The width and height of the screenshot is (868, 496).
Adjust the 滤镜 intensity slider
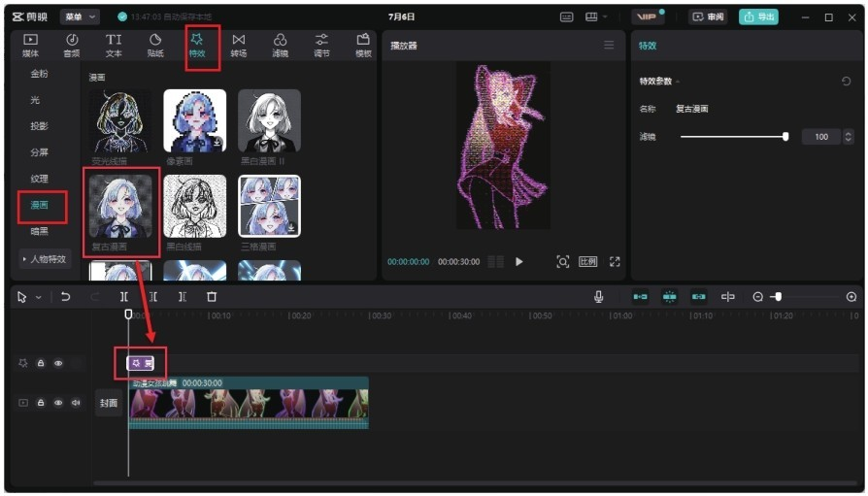click(x=734, y=137)
